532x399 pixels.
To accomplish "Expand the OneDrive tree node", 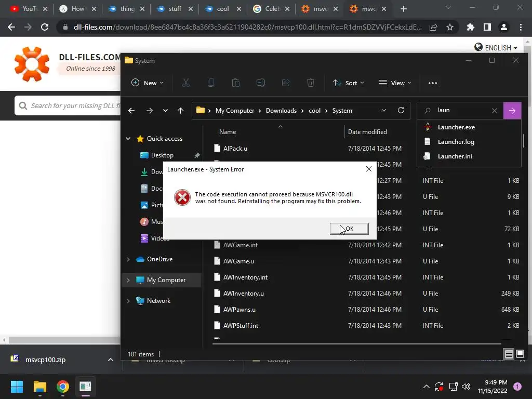I will pyautogui.click(x=128, y=259).
